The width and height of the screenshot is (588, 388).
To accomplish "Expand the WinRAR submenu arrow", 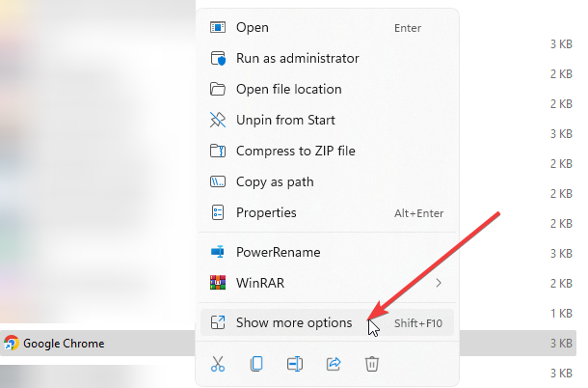I will point(439,283).
